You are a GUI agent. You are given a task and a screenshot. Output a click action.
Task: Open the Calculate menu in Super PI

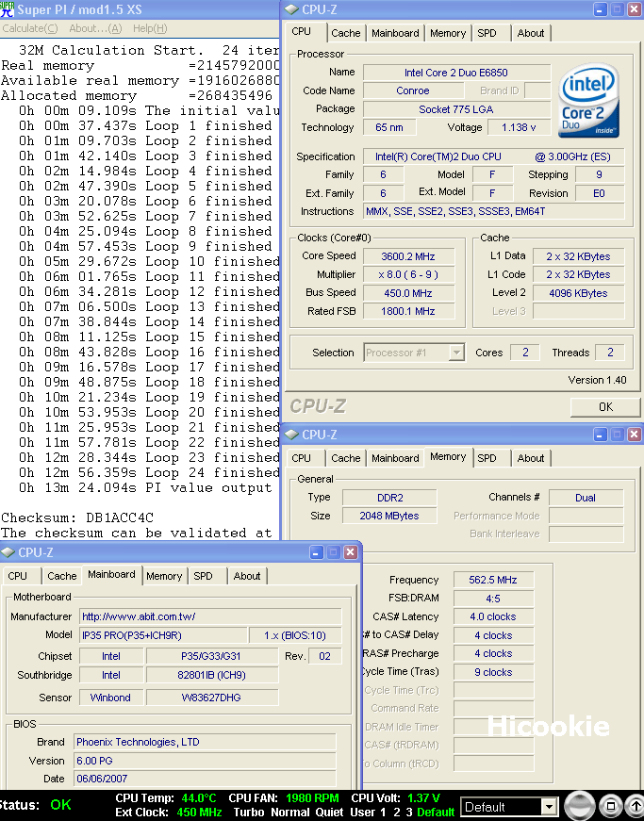coord(30,28)
